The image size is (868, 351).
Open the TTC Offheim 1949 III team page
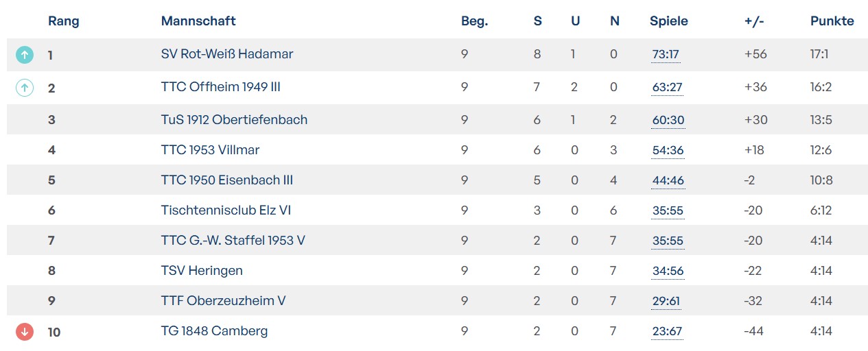coord(220,87)
